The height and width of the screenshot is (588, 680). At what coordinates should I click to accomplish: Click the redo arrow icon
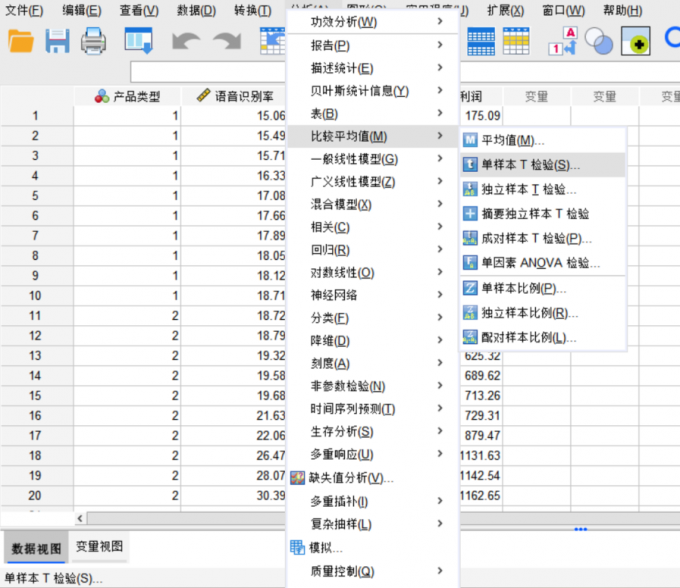[x=227, y=41]
